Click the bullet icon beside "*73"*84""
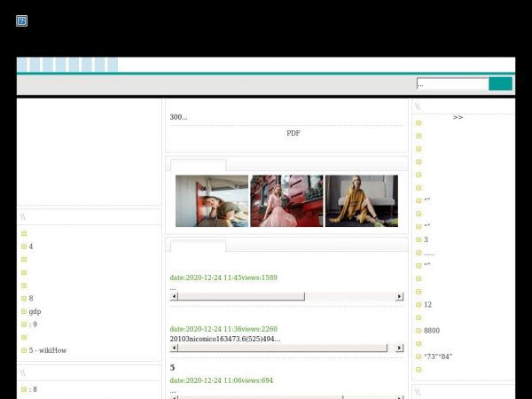This screenshot has width=532, height=399. (419, 356)
